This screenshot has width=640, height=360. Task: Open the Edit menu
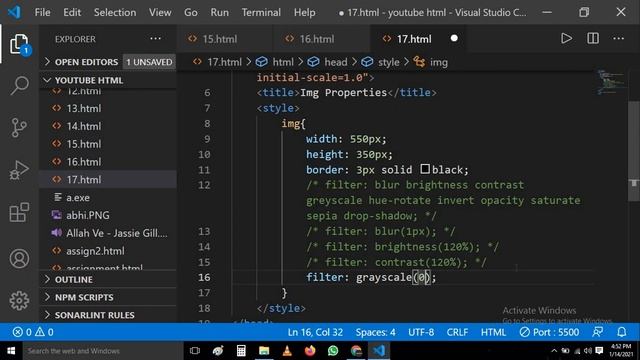coord(72,13)
